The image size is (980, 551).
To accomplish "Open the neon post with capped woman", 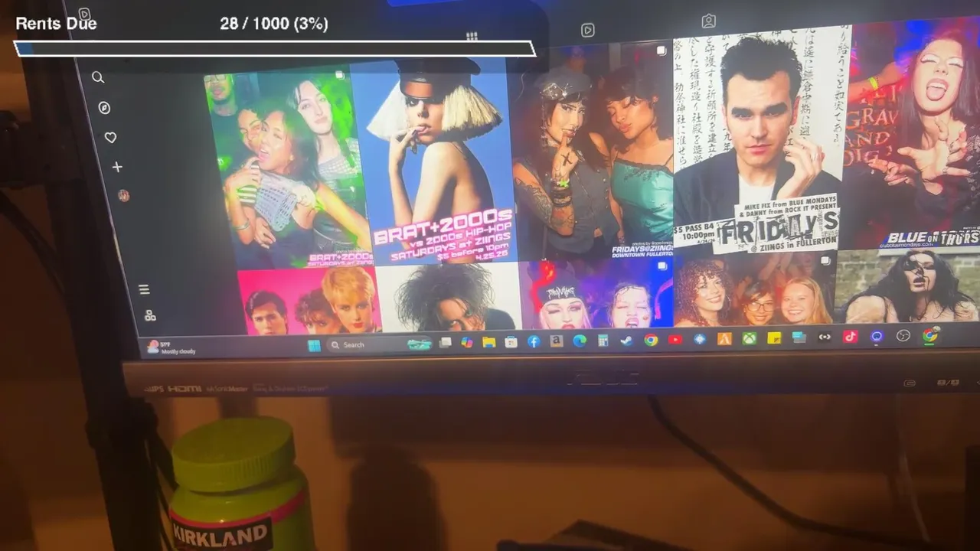I will [597, 294].
